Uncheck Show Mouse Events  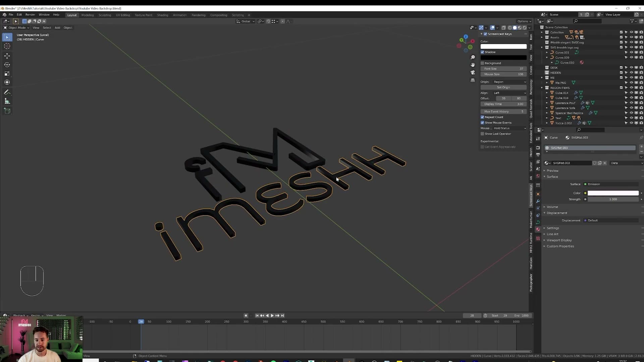(482, 123)
